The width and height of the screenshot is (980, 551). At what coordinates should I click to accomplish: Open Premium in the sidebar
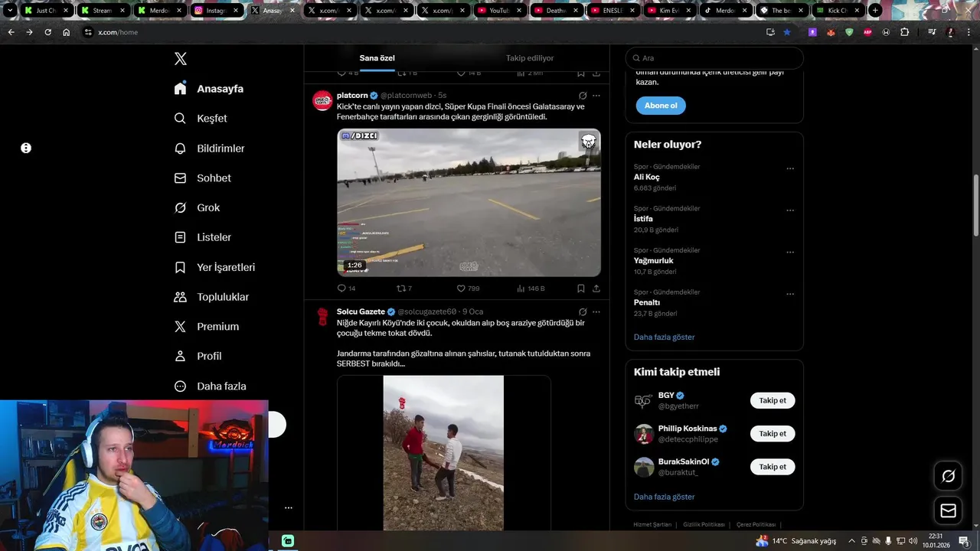207,326
